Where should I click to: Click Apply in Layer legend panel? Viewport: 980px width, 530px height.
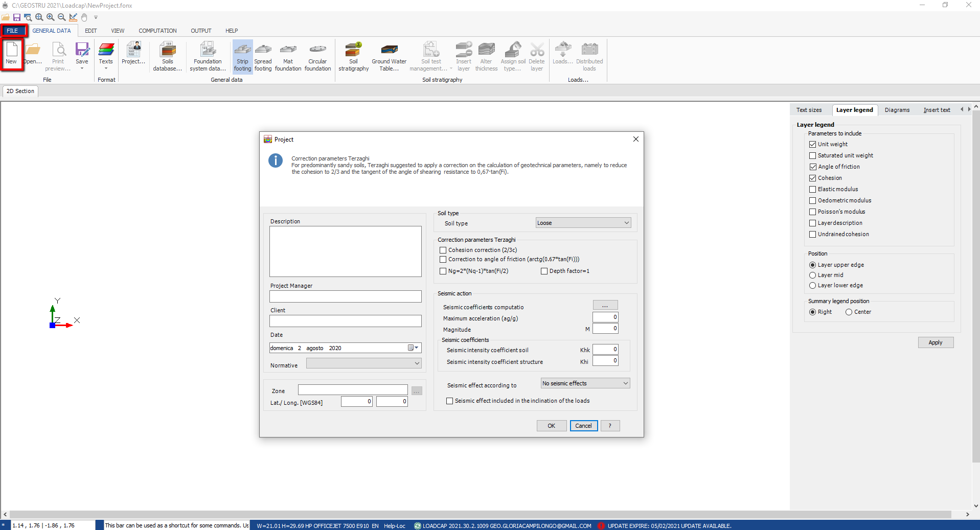(936, 342)
